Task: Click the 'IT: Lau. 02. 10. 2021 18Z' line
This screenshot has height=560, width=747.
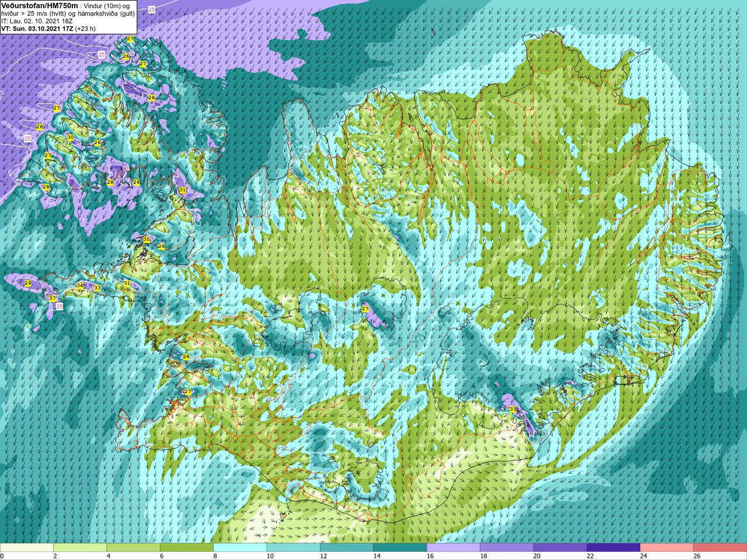Action: 37,21
